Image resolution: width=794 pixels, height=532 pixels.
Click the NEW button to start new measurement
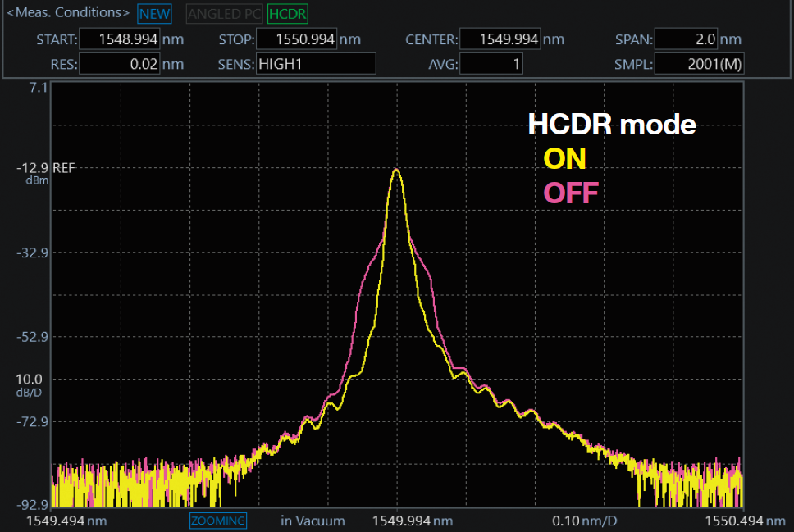point(153,14)
